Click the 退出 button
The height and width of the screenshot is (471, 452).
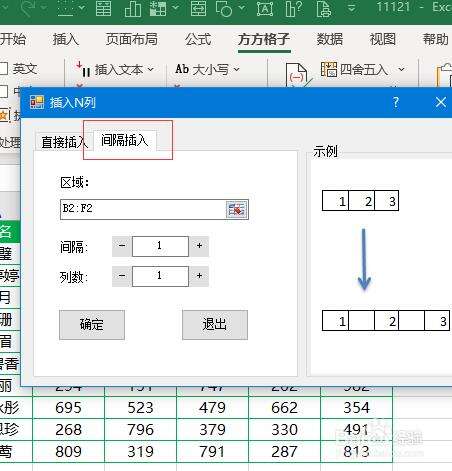click(x=215, y=325)
